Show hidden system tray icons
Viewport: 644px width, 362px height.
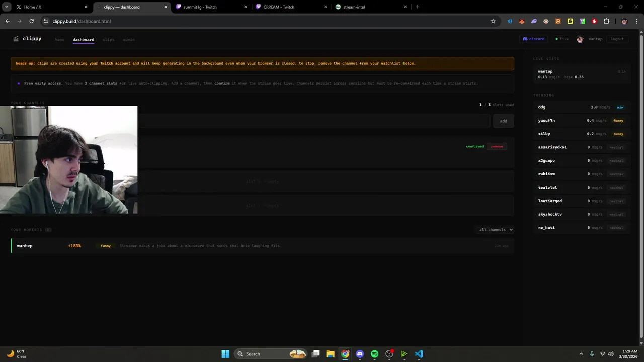581,354
